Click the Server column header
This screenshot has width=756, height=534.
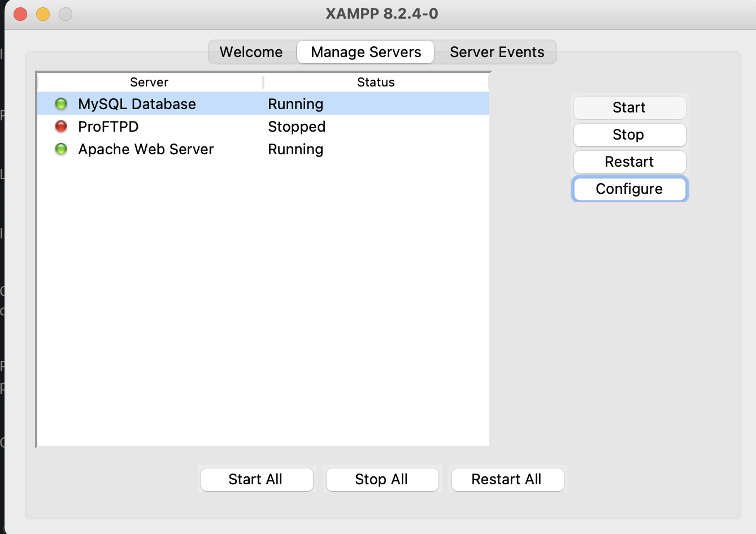coord(150,83)
